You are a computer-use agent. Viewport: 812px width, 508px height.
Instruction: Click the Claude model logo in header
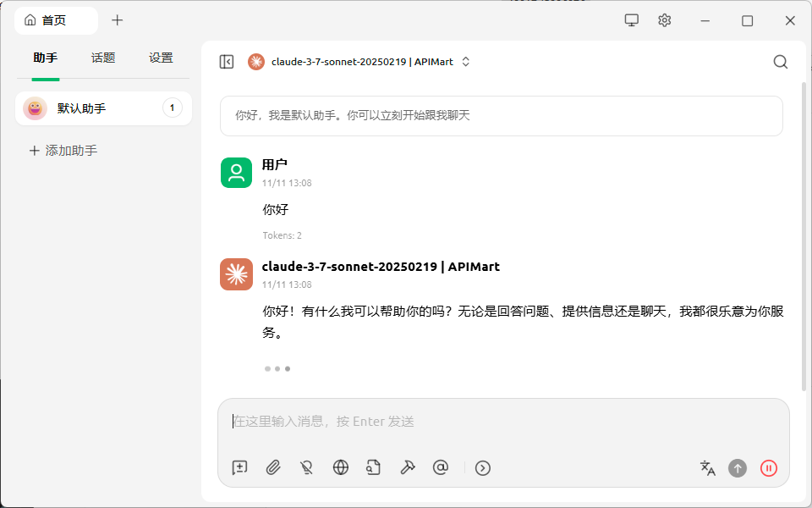[x=255, y=62]
